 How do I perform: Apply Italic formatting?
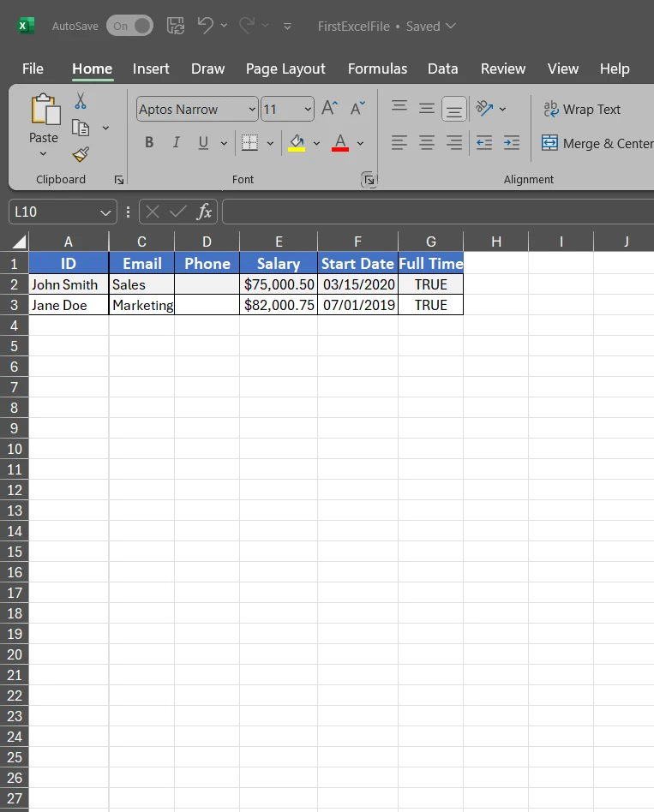pyautogui.click(x=177, y=143)
